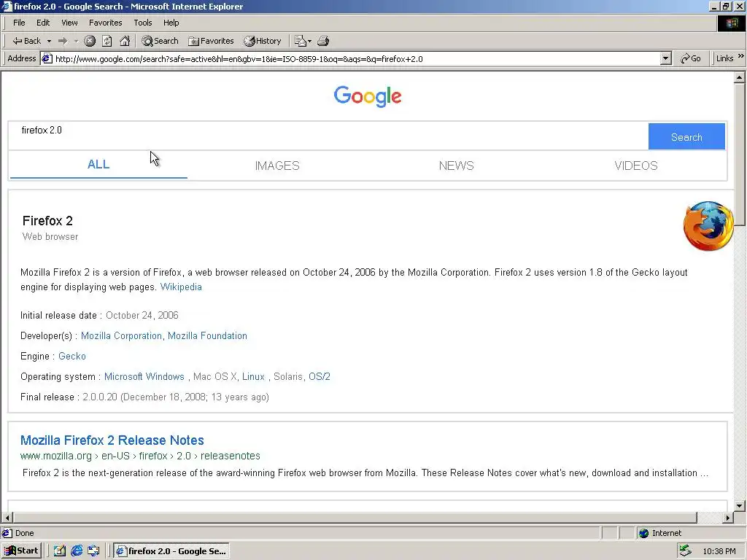Click horizontal scrollbar right arrow
The width and height of the screenshot is (747, 560).
pos(728,518)
